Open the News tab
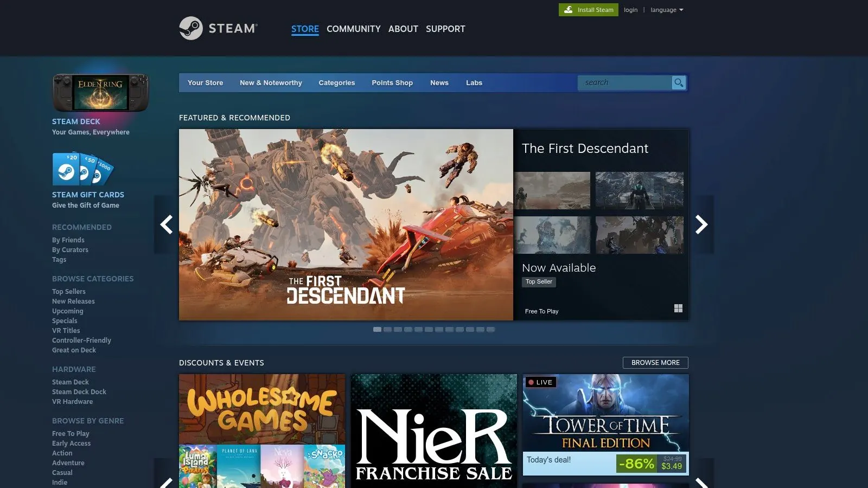This screenshot has width=868, height=488. [x=439, y=82]
